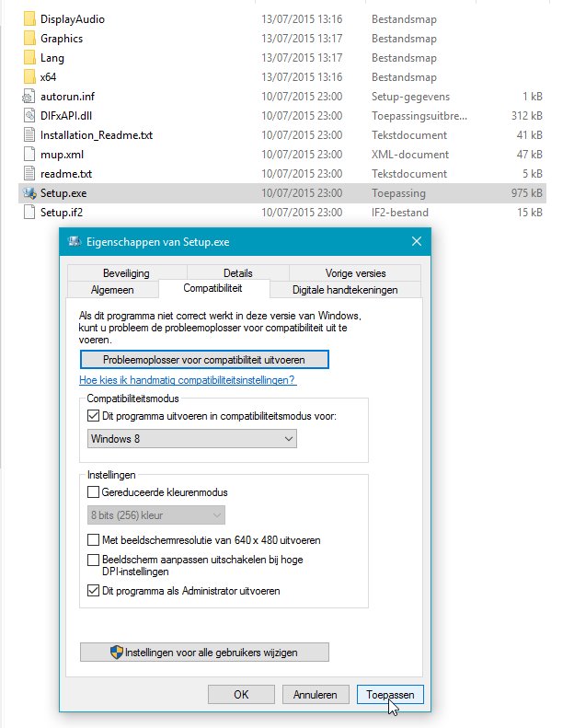The width and height of the screenshot is (574, 728).
Task: Select the DisplayAudio folder name
Action: click(73, 19)
